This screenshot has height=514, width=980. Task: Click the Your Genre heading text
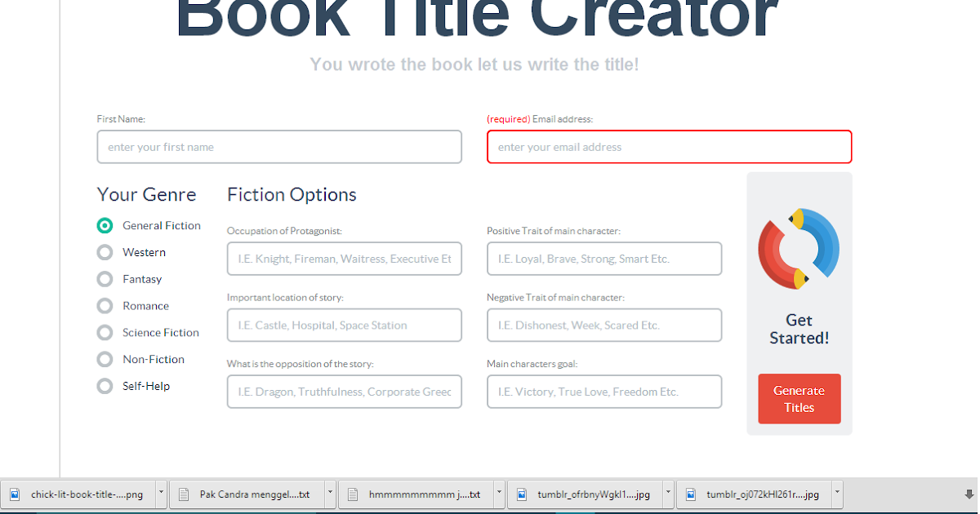146,195
